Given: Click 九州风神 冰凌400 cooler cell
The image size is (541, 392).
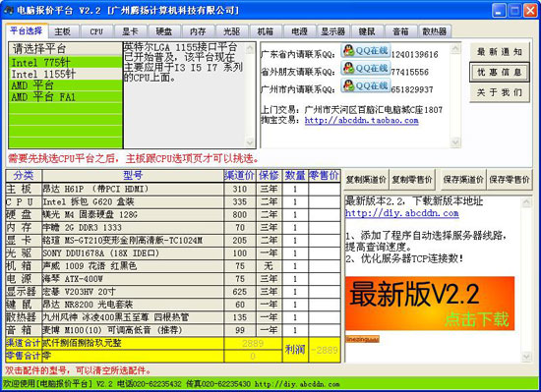Looking at the screenshot, I should coord(133,317).
